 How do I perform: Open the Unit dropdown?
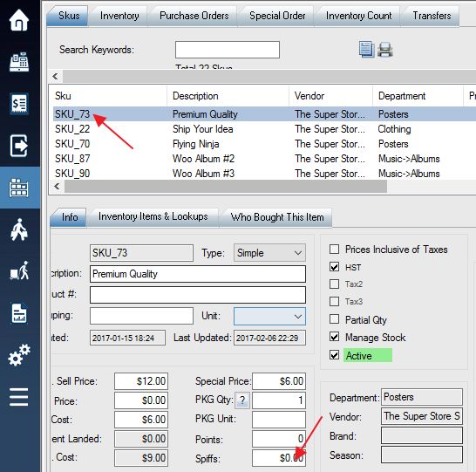click(x=269, y=316)
